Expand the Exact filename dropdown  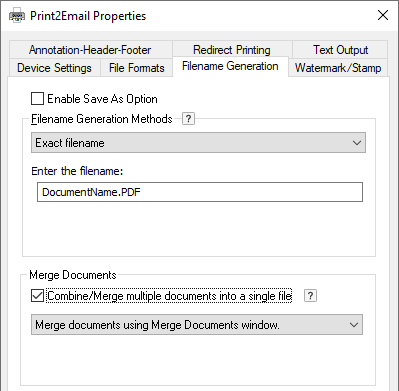(x=198, y=143)
